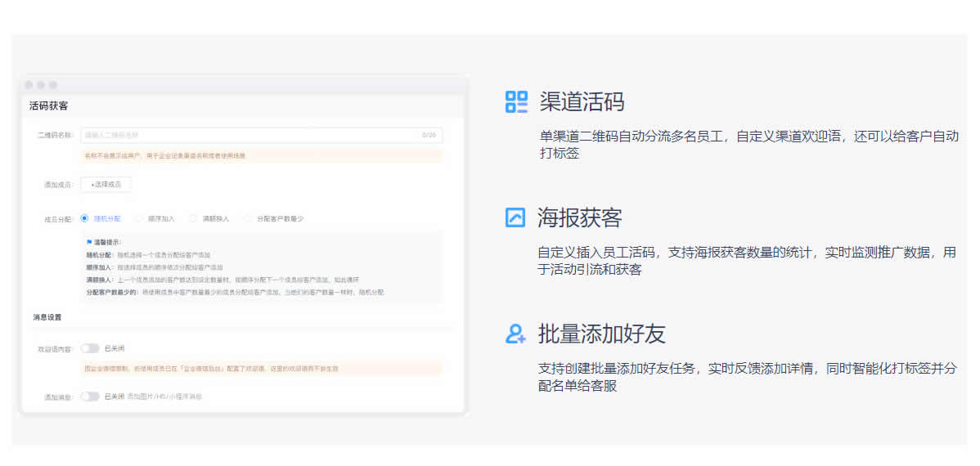Click the 渠道活码 description beginning 单渠道二维码
This screenshot has height=466, width=980.
tap(748, 145)
